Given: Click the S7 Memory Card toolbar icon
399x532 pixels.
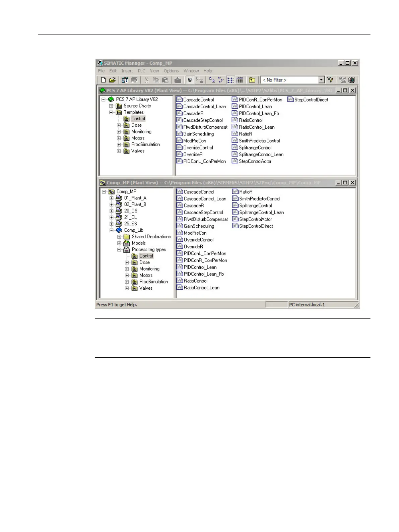Looking at the screenshot, I should click(134, 80).
